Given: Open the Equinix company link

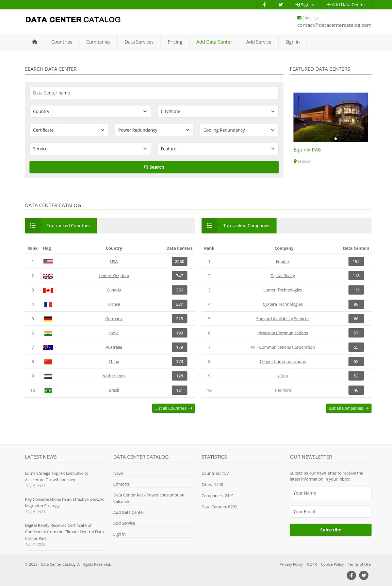Looking at the screenshot, I should click(283, 262).
